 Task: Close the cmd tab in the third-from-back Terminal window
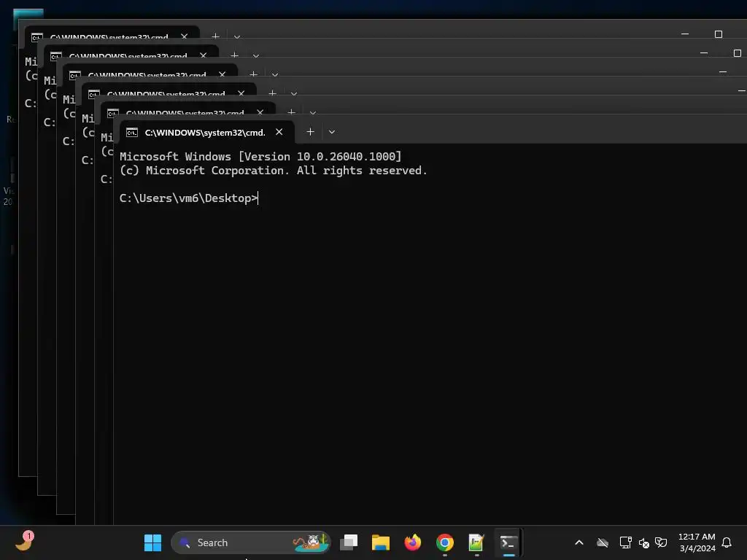pyautogui.click(x=222, y=74)
